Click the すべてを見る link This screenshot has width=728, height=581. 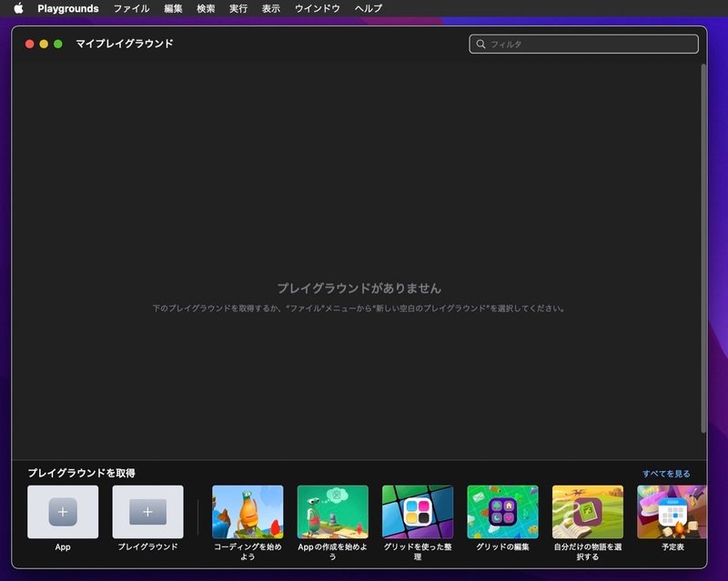point(666,474)
